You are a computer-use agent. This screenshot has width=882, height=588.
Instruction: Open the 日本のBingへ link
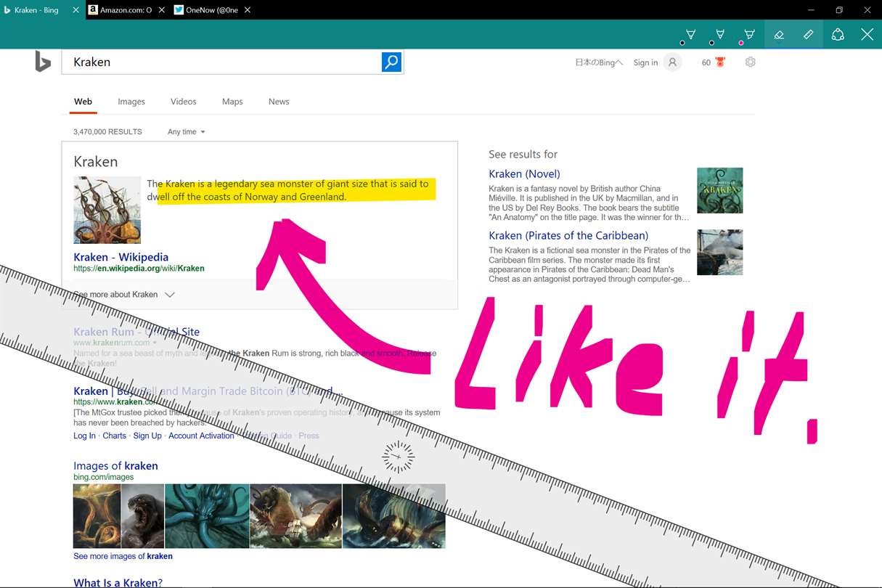tap(599, 62)
